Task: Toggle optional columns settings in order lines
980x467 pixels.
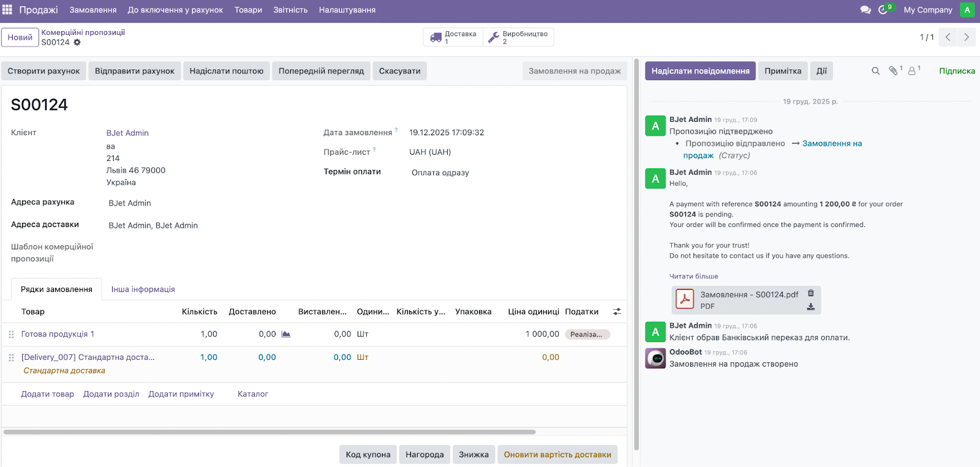Action: 617,312
